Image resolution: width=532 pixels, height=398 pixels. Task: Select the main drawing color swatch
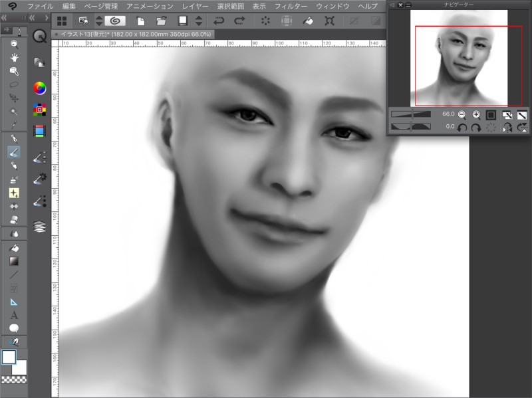[9, 357]
